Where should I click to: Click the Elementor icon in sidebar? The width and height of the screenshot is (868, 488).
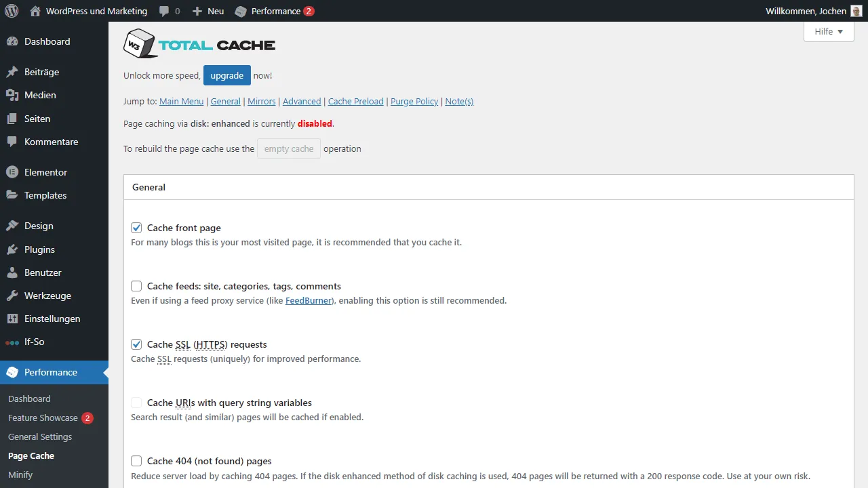[x=12, y=172]
